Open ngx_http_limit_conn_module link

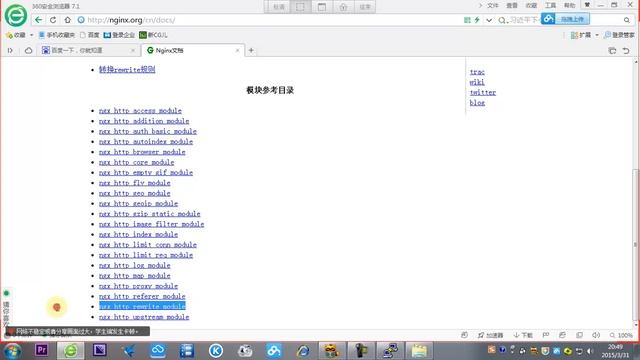pyautogui.click(x=147, y=245)
